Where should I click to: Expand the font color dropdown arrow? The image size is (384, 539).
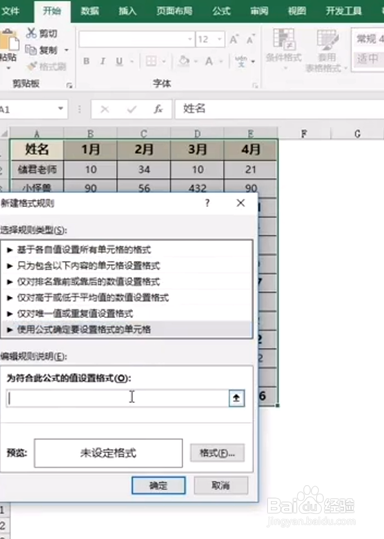click(x=221, y=62)
